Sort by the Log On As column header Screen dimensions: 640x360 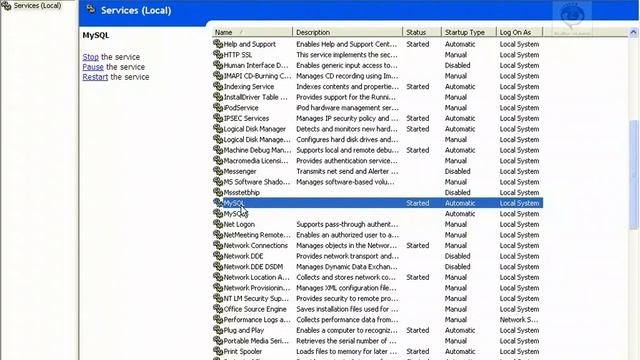coord(519,32)
